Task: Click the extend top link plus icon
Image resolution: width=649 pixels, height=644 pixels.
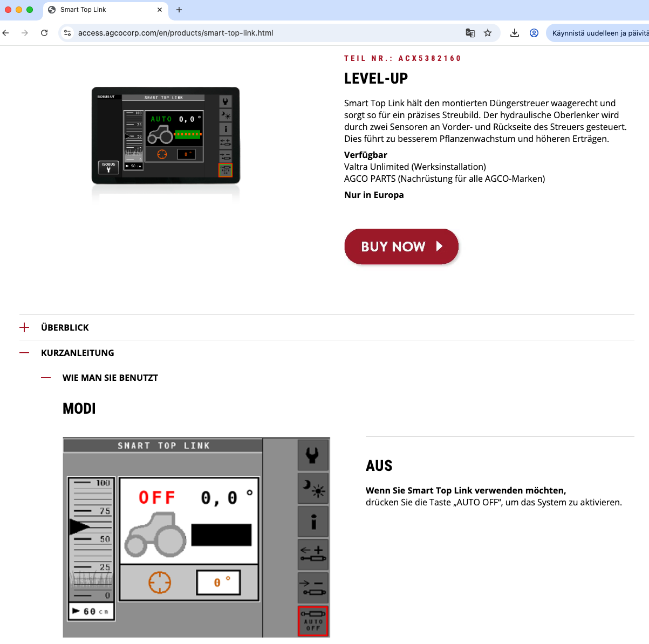Action: (313, 554)
